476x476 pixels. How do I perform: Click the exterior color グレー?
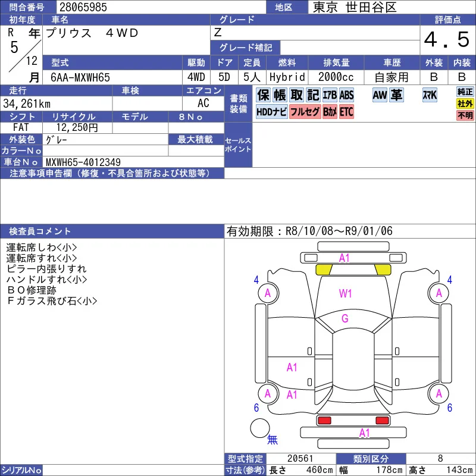coord(56,140)
